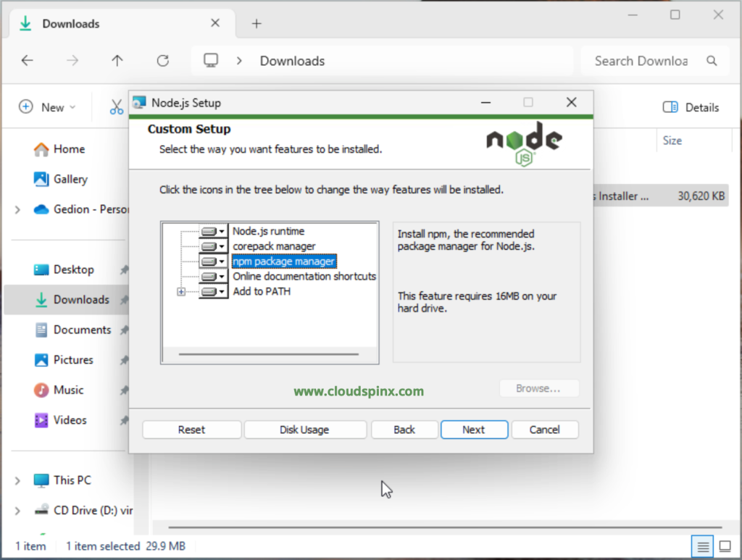Cancel the Node.js installation

click(x=544, y=430)
